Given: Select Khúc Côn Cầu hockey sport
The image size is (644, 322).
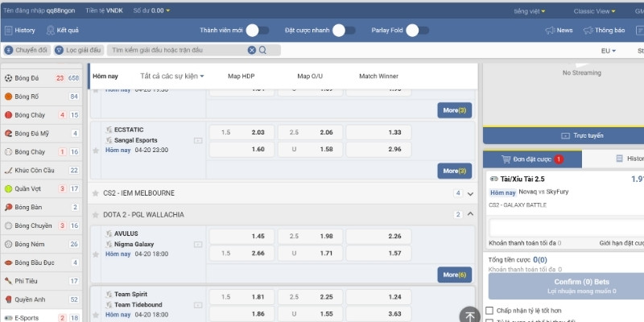Looking at the screenshot, I should 42,170.
